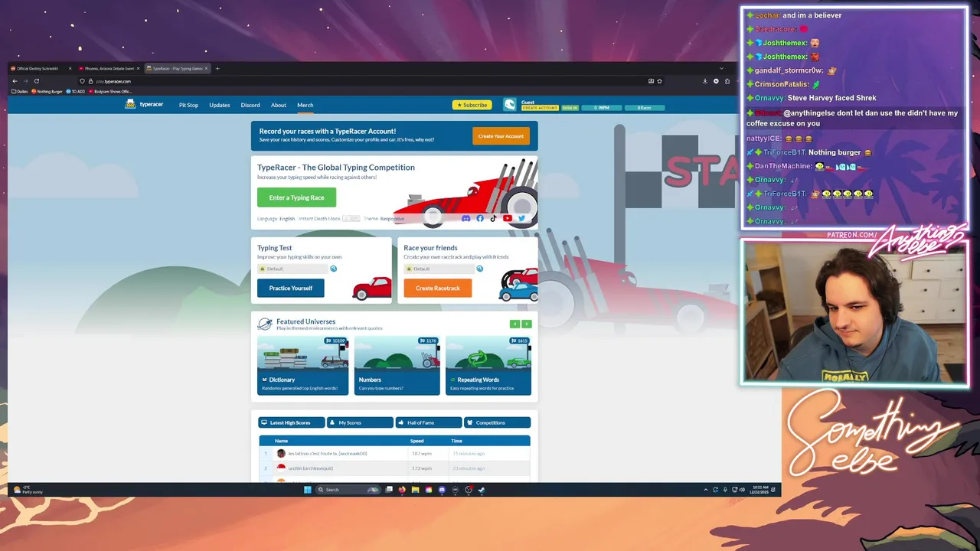Open the Dictionary universe card
Screen dimensions: 980x551
(x=302, y=365)
